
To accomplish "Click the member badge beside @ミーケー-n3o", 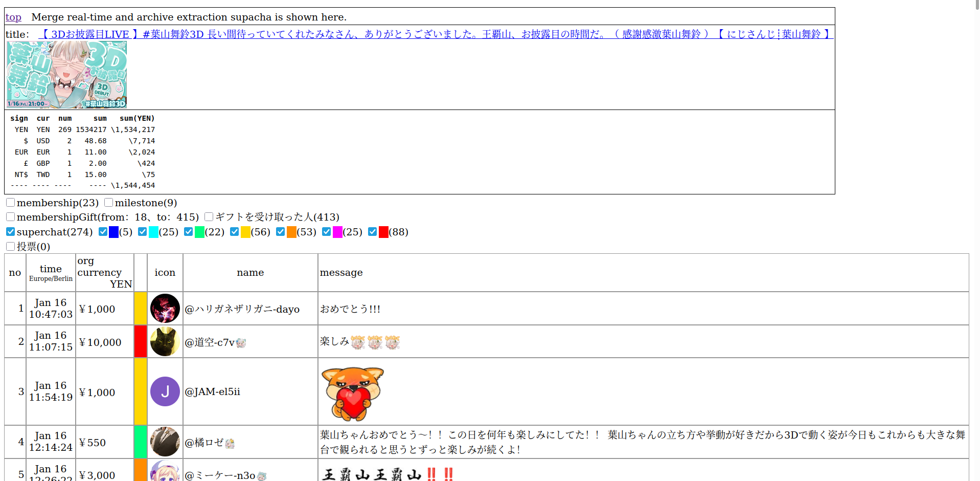I will click(x=262, y=476).
